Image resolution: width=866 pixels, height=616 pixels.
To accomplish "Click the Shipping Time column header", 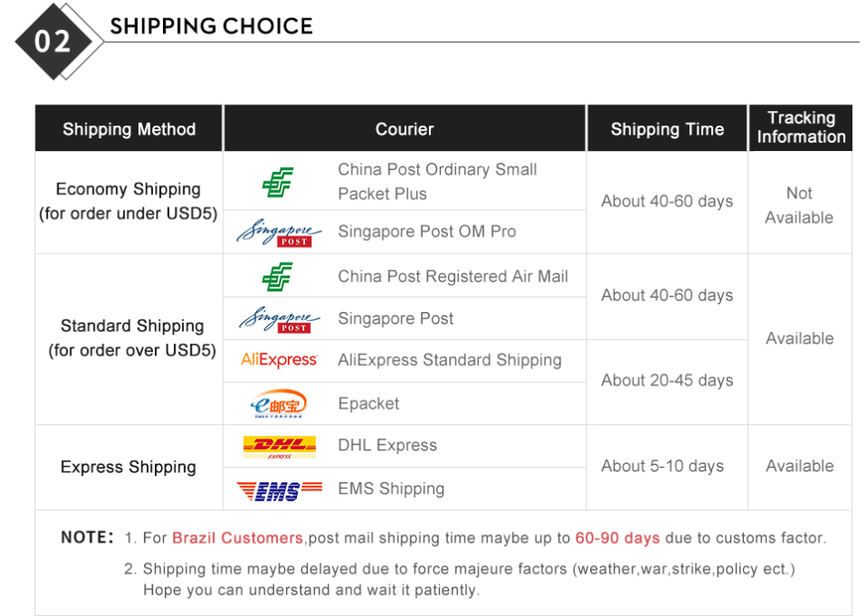I will (x=667, y=129).
